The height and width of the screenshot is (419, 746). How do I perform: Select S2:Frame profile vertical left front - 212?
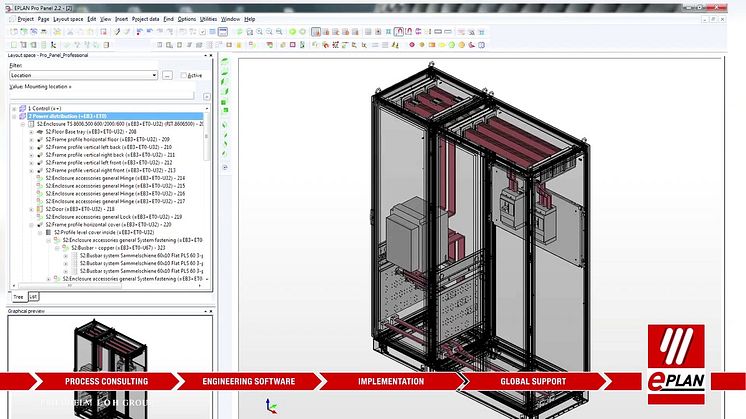pos(109,163)
